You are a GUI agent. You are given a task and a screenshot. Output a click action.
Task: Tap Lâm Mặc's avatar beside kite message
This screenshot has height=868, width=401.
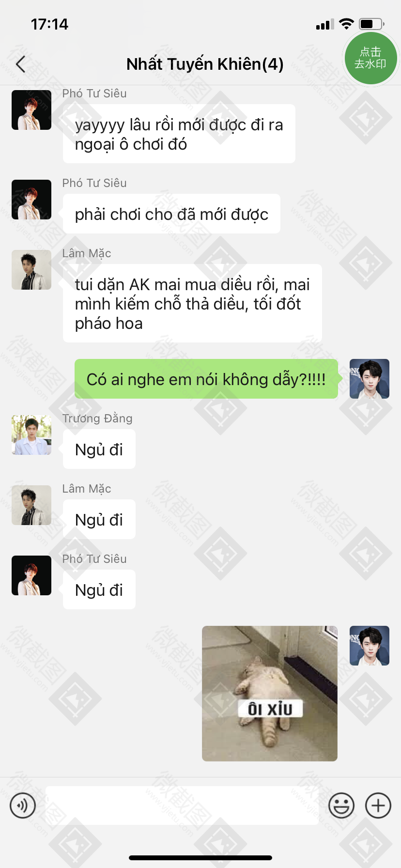(31, 270)
